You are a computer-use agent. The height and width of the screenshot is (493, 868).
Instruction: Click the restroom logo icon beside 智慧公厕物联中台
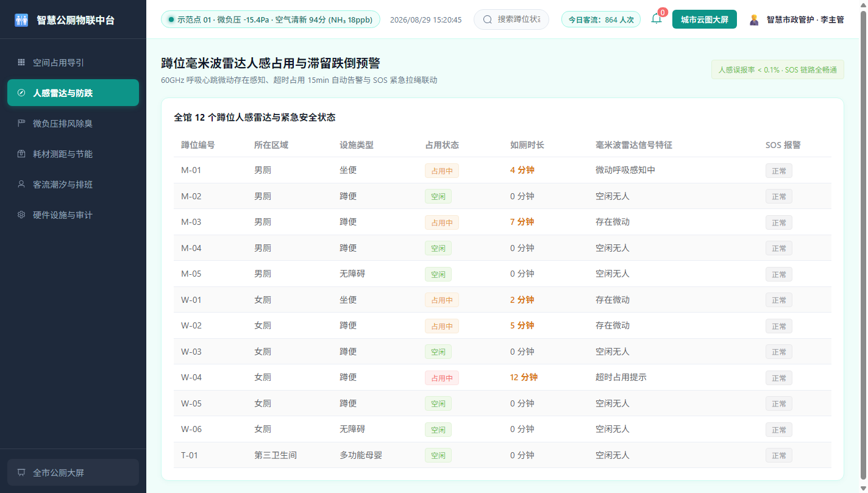pyautogui.click(x=21, y=20)
